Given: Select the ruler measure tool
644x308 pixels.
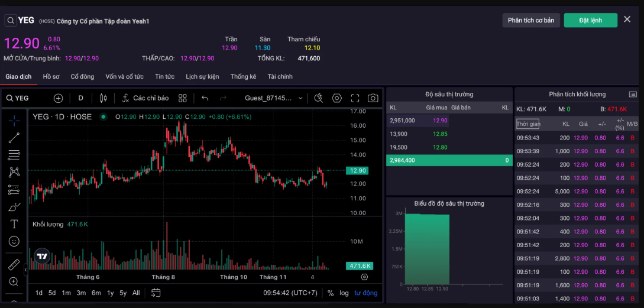Looking at the screenshot, I should [x=14, y=264].
